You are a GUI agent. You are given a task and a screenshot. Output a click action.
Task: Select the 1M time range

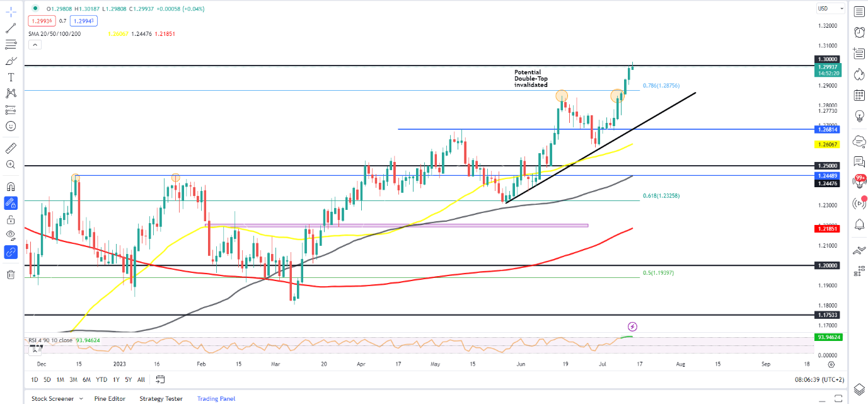click(x=60, y=379)
